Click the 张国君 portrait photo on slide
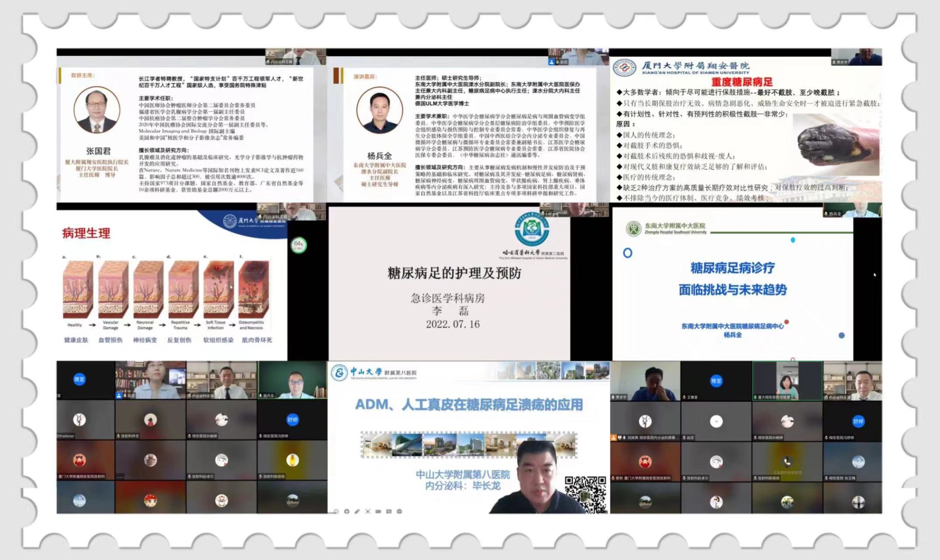The width and height of the screenshot is (940, 560). point(97,110)
